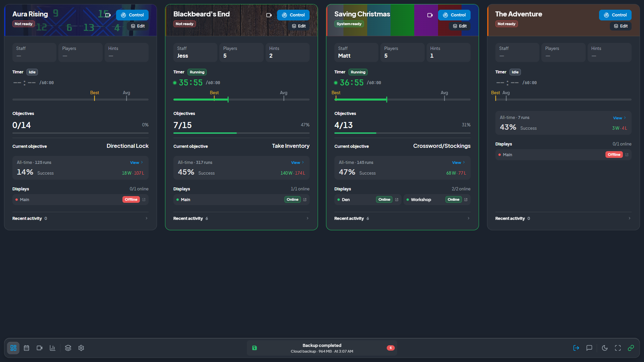This screenshot has width=644, height=362.
Task: Click the green backup save icon
Action: point(255,348)
